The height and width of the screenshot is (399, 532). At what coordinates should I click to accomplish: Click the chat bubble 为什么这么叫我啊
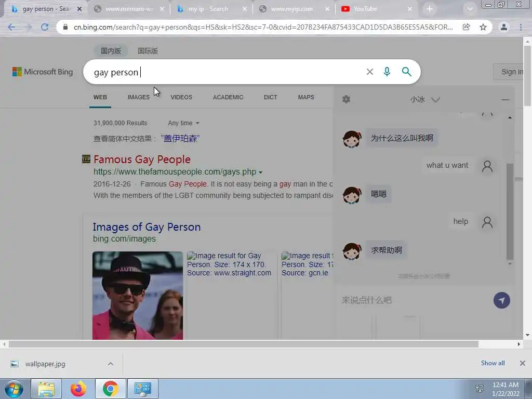(402, 138)
